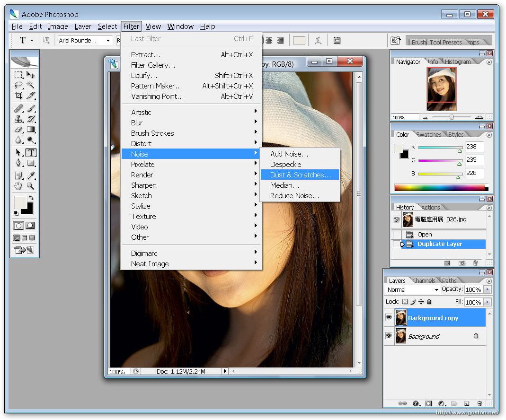Switch to the Actions tab
Viewport: 506px width, 420px height.
(430, 207)
